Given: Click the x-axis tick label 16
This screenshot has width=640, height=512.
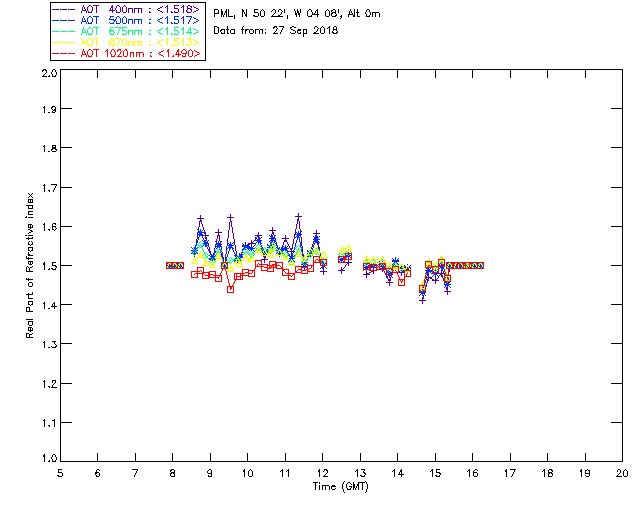Looking at the screenshot, I should click(x=472, y=473).
